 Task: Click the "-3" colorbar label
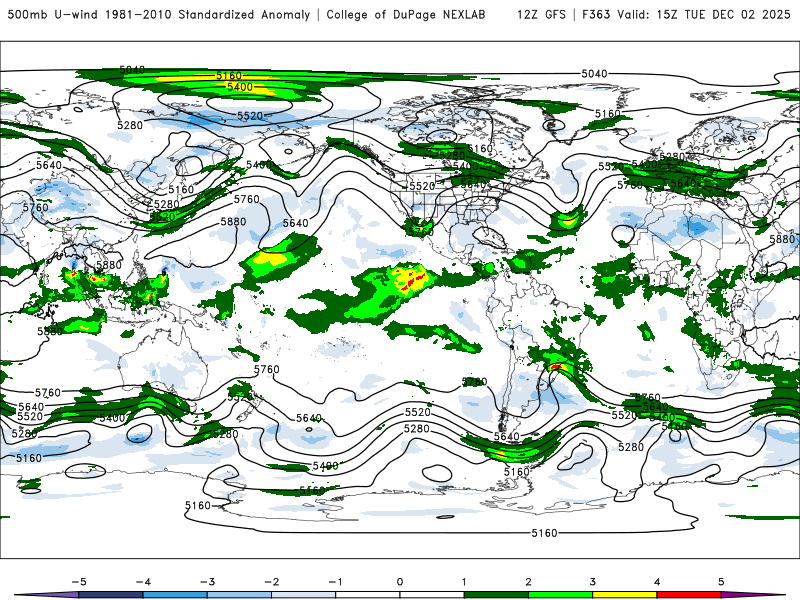tap(207, 582)
